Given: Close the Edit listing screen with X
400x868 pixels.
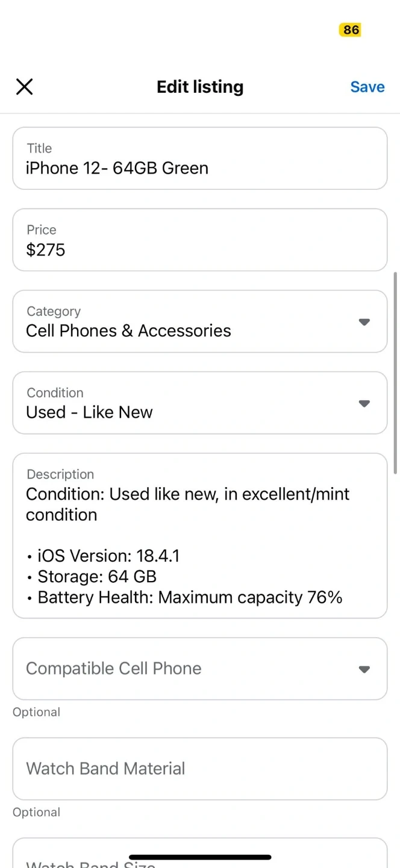Looking at the screenshot, I should 24,87.
